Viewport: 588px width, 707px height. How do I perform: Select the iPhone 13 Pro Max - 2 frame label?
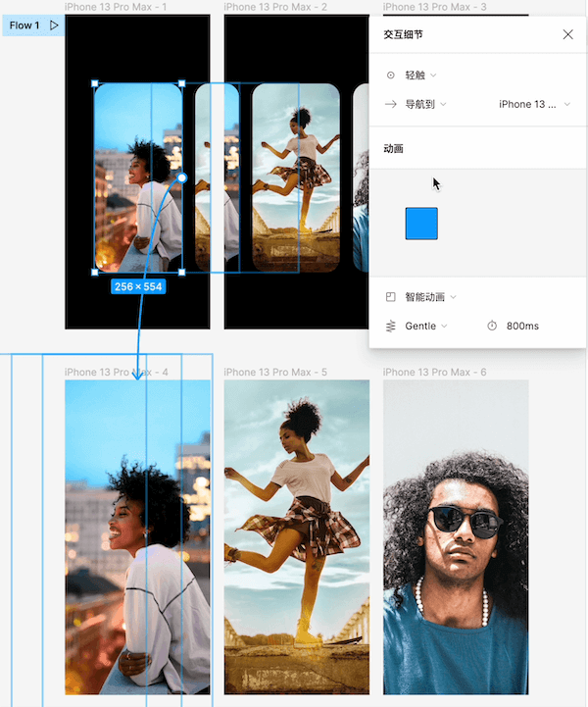pos(275,7)
